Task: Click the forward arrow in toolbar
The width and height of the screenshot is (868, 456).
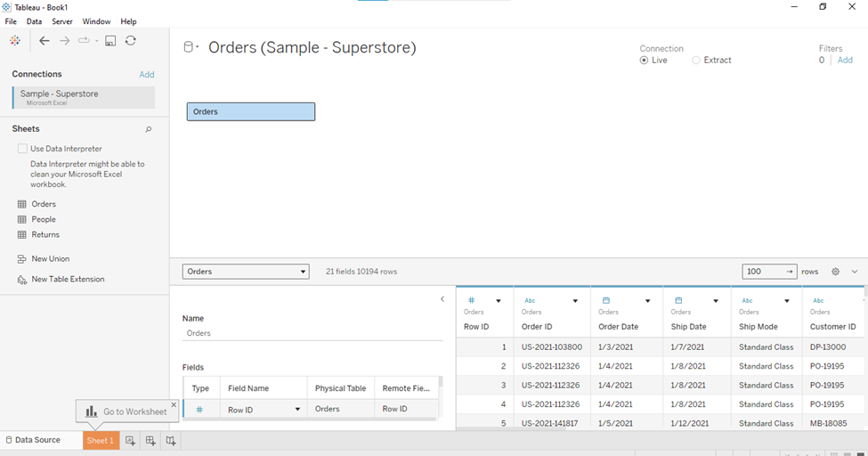Action: point(65,40)
